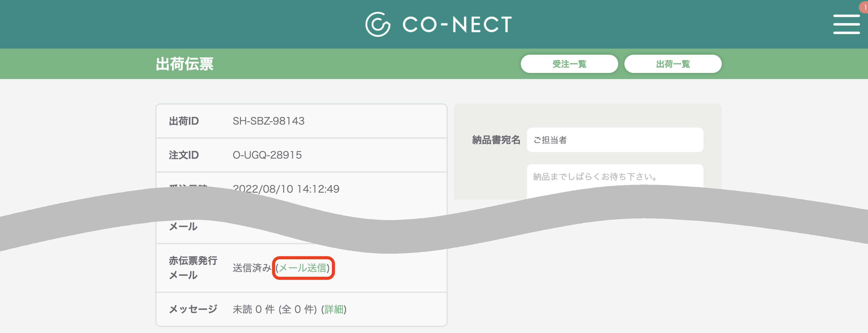Click the CO-NECT wordmark text

[x=457, y=25]
